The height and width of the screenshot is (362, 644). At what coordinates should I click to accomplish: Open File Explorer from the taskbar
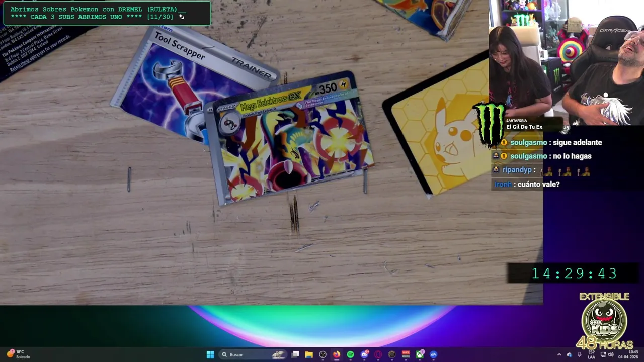pyautogui.click(x=309, y=354)
